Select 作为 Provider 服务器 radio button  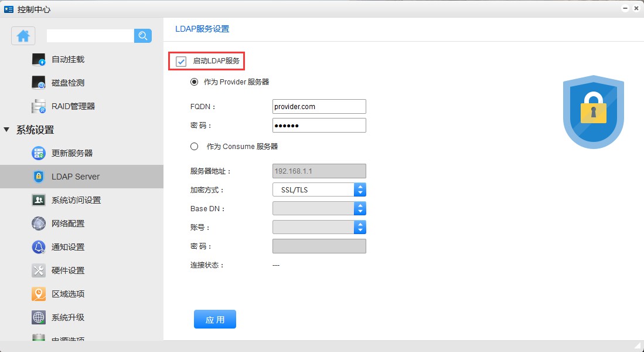coord(195,82)
